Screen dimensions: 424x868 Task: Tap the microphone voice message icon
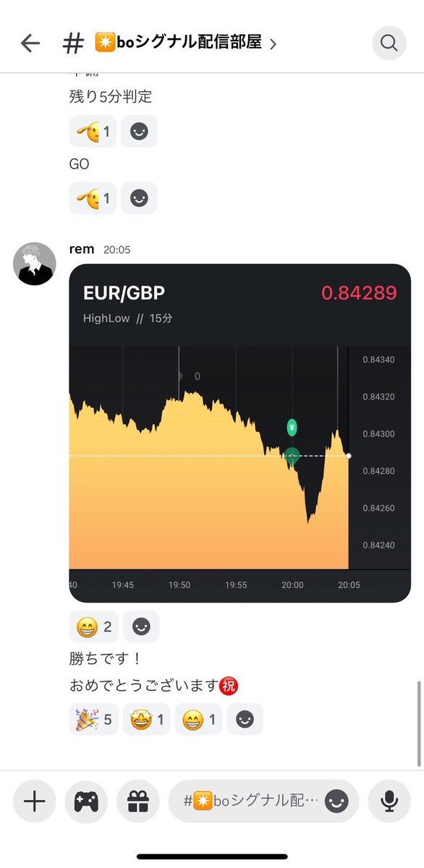389,801
